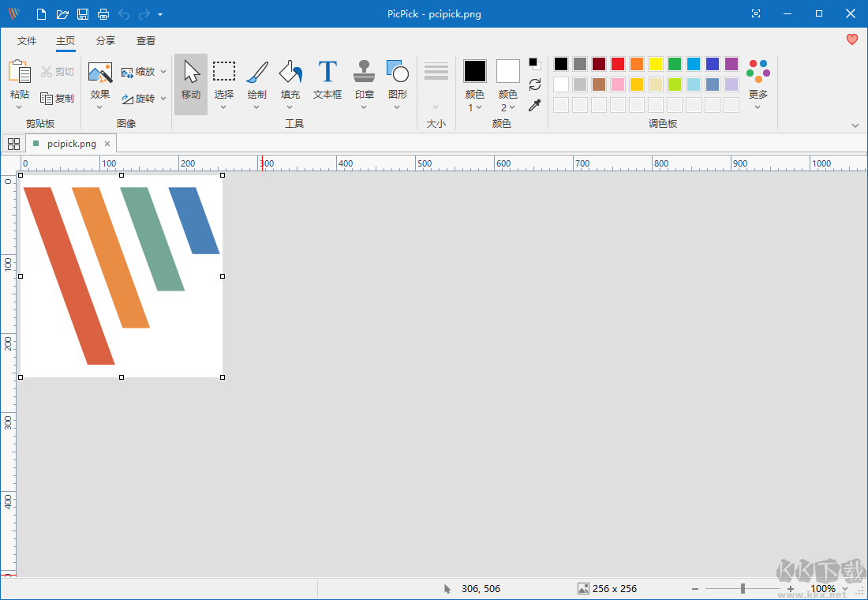The width and height of the screenshot is (868, 600).
Task: Choose the pink palette swatch
Action: click(618, 84)
